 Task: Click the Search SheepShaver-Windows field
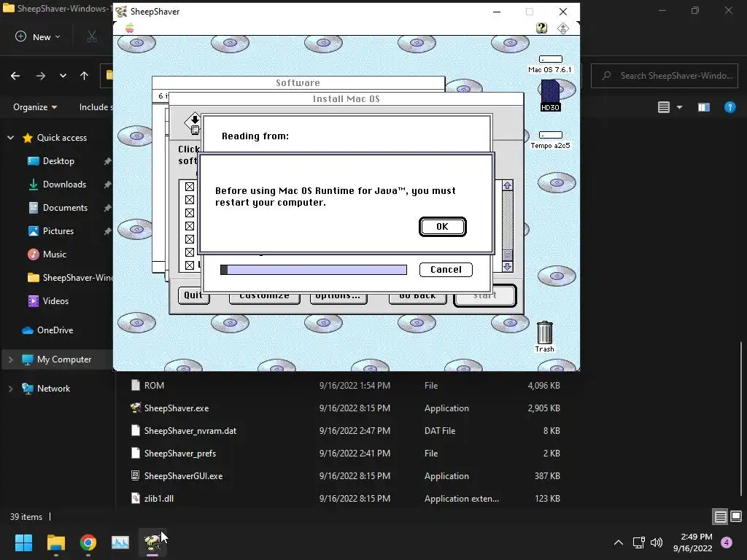point(664,76)
